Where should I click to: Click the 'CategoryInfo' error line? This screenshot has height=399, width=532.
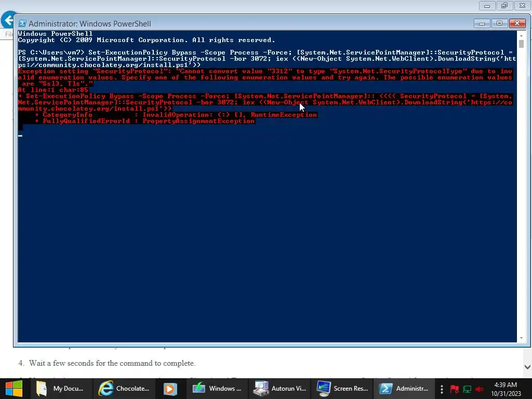[x=176, y=115]
